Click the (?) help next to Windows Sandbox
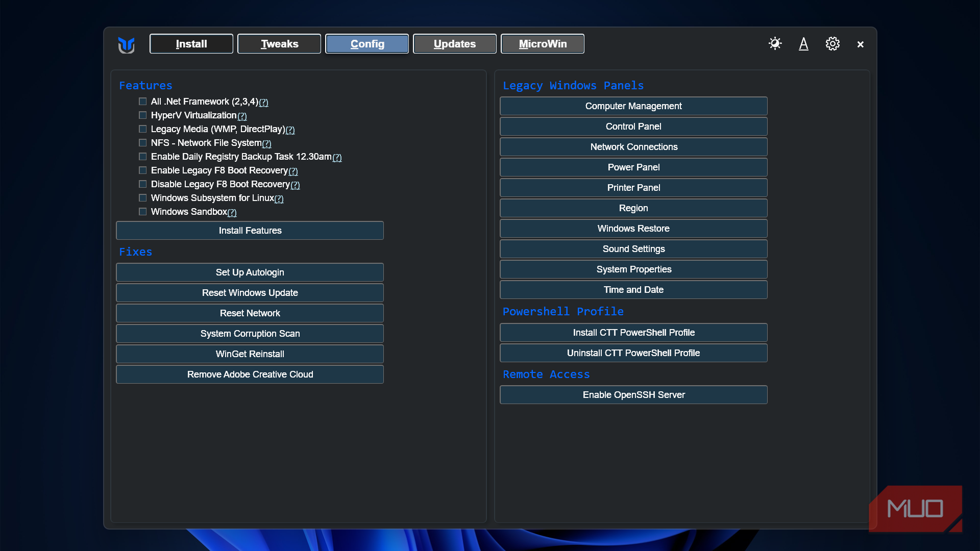980x551 pixels. [x=232, y=213]
